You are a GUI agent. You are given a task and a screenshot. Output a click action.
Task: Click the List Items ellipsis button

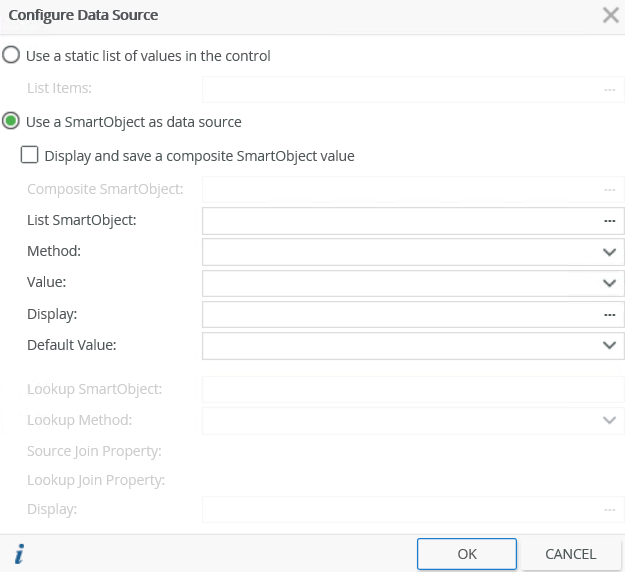pyautogui.click(x=609, y=89)
